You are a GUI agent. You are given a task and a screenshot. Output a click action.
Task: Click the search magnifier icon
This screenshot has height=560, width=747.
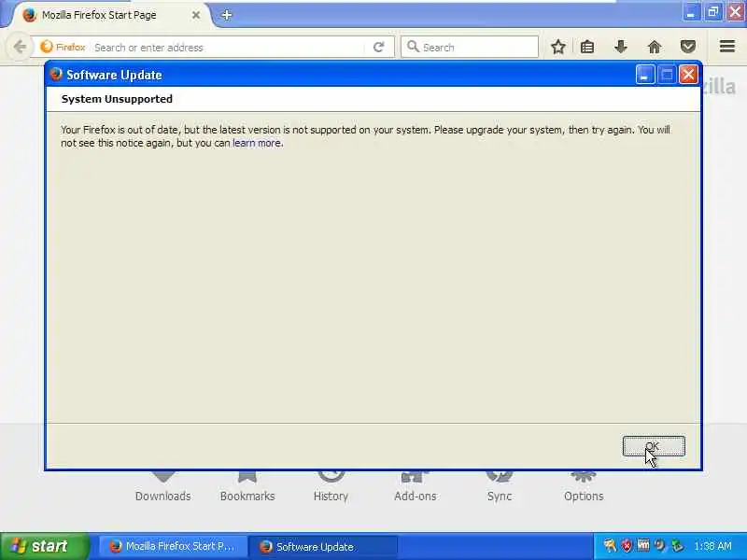pos(413,47)
